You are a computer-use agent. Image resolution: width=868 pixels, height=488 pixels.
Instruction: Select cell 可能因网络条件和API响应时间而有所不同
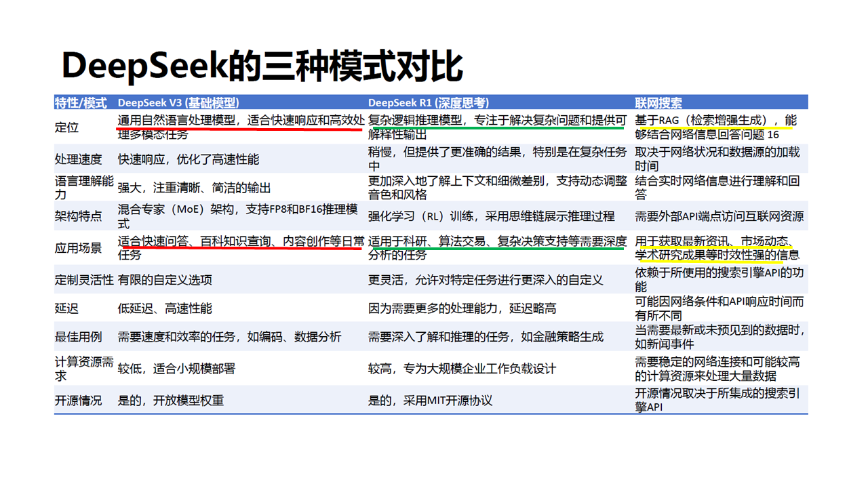point(719,308)
